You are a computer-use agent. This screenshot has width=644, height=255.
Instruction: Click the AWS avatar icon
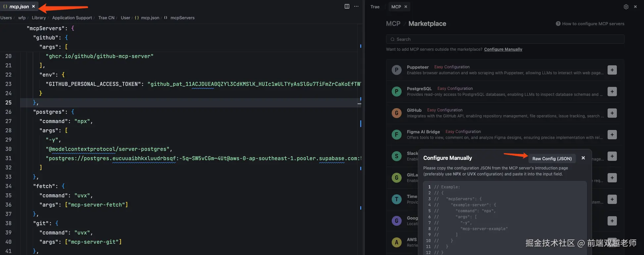click(x=396, y=242)
